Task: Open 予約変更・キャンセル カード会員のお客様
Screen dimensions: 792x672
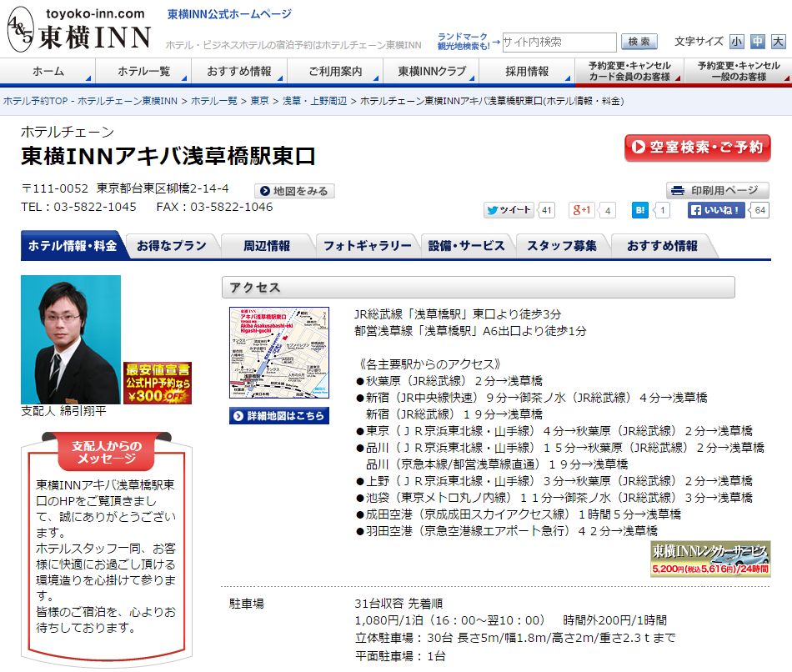Action: [629, 71]
